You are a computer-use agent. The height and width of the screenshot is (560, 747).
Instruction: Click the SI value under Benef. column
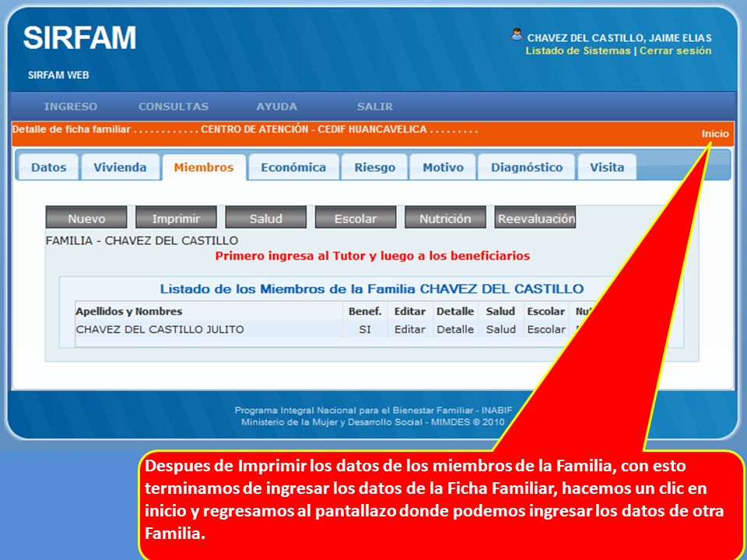(365, 330)
